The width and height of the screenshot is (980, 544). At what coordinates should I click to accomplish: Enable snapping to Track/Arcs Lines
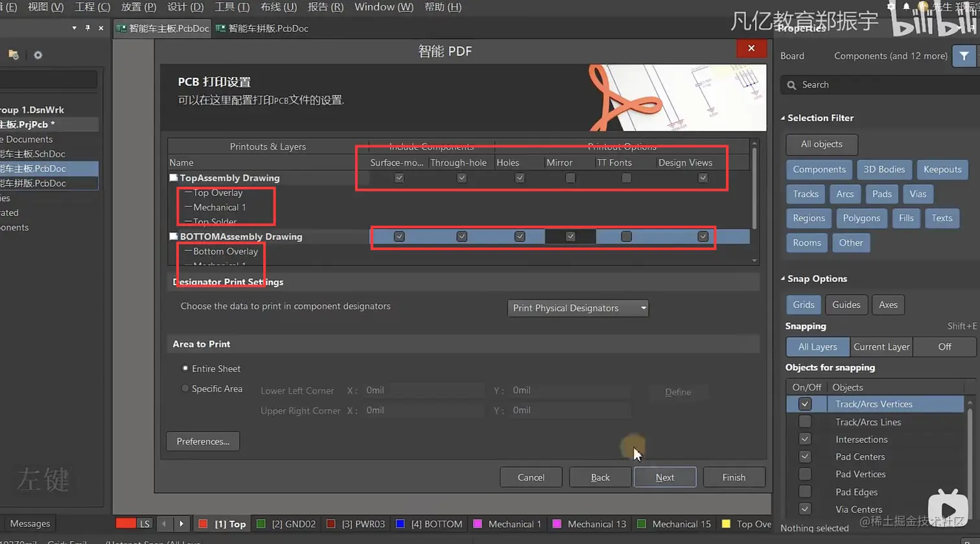coord(805,421)
